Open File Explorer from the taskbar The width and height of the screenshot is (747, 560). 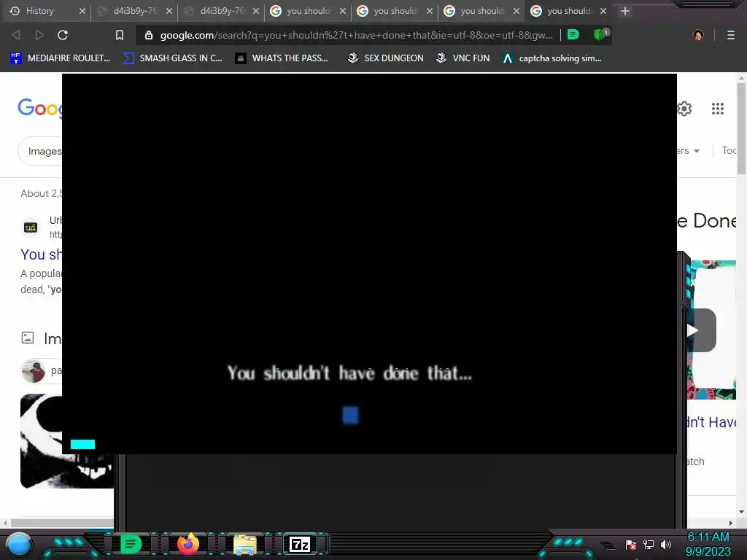pyautogui.click(x=245, y=544)
